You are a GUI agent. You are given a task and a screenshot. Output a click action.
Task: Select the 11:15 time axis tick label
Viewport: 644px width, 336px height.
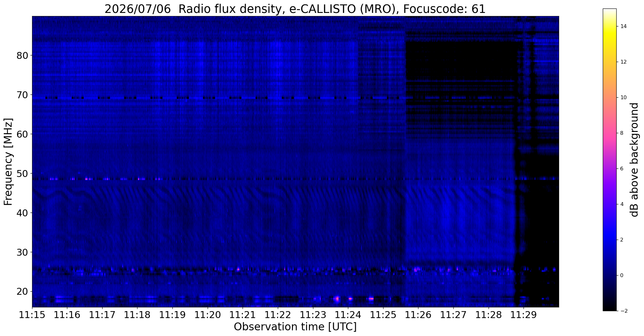32,315
